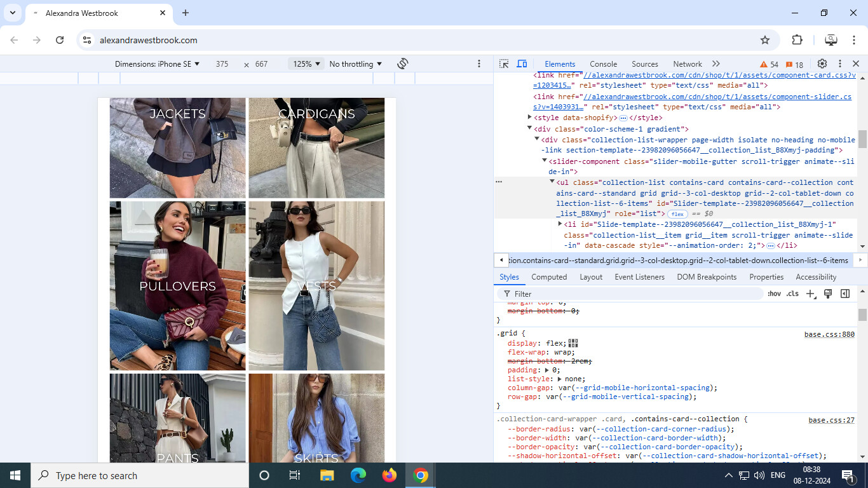Click the inspect element picker icon
Image resolution: width=868 pixels, height=488 pixels.
(x=504, y=64)
